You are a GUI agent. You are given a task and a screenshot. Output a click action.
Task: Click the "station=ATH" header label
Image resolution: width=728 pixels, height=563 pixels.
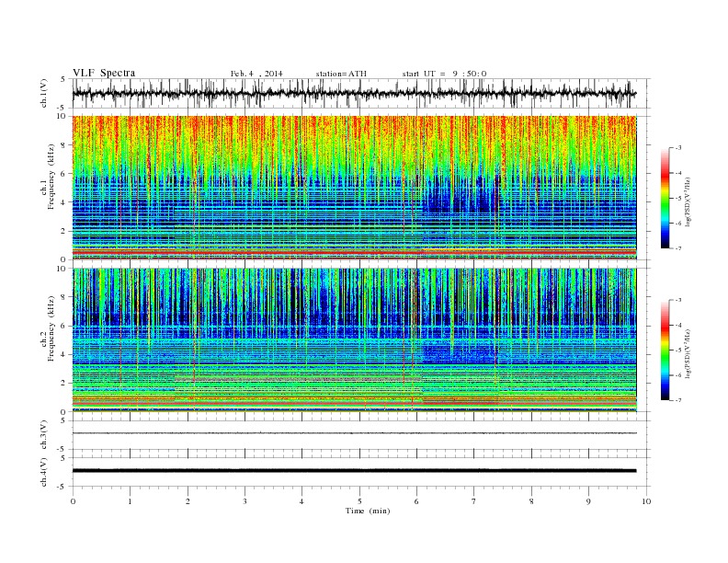341,74
